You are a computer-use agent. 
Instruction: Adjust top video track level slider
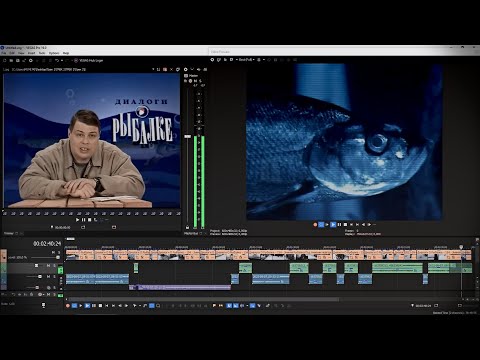coord(58,257)
